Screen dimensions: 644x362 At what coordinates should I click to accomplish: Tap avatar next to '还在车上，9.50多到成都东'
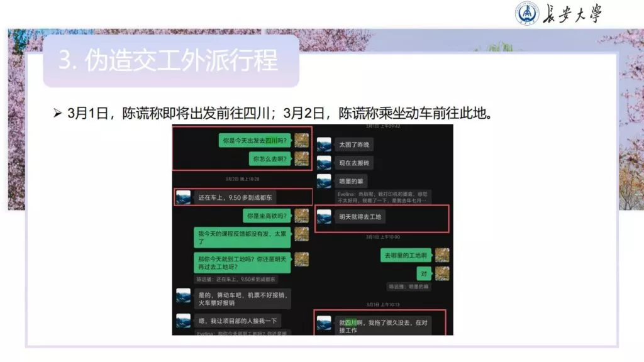click(183, 197)
